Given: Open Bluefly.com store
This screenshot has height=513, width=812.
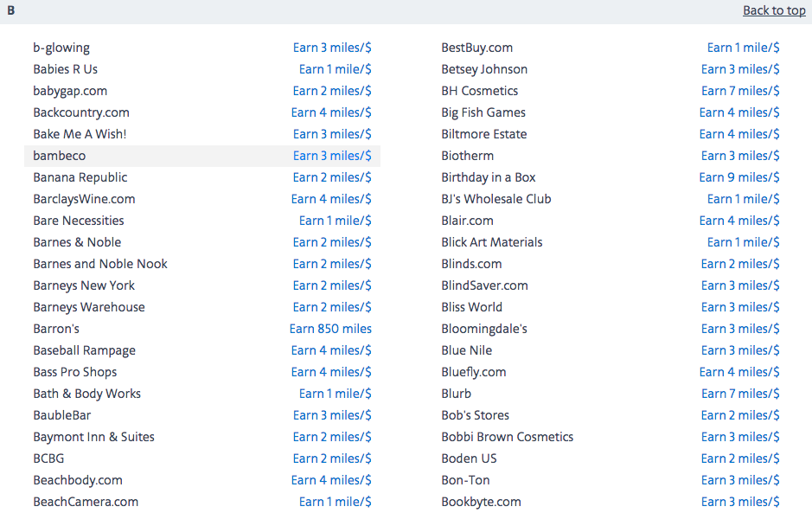Looking at the screenshot, I should (474, 372).
